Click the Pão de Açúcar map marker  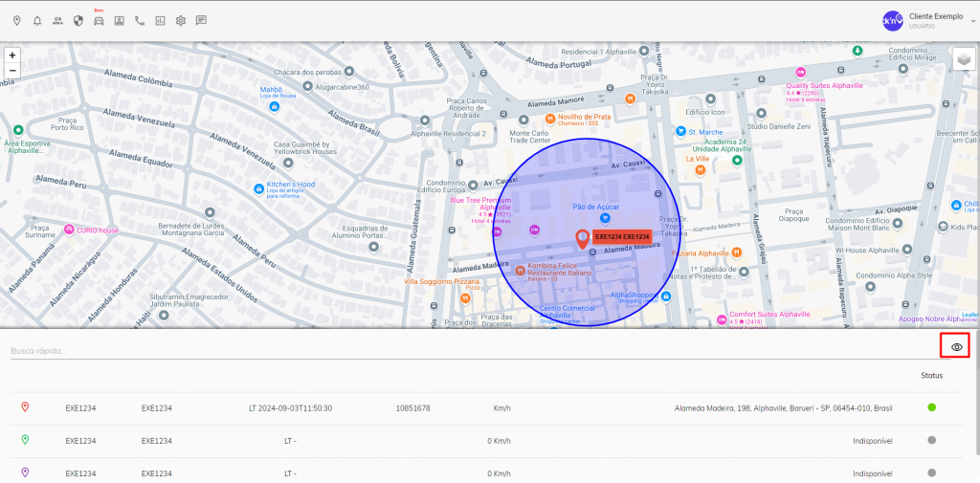[x=605, y=217]
